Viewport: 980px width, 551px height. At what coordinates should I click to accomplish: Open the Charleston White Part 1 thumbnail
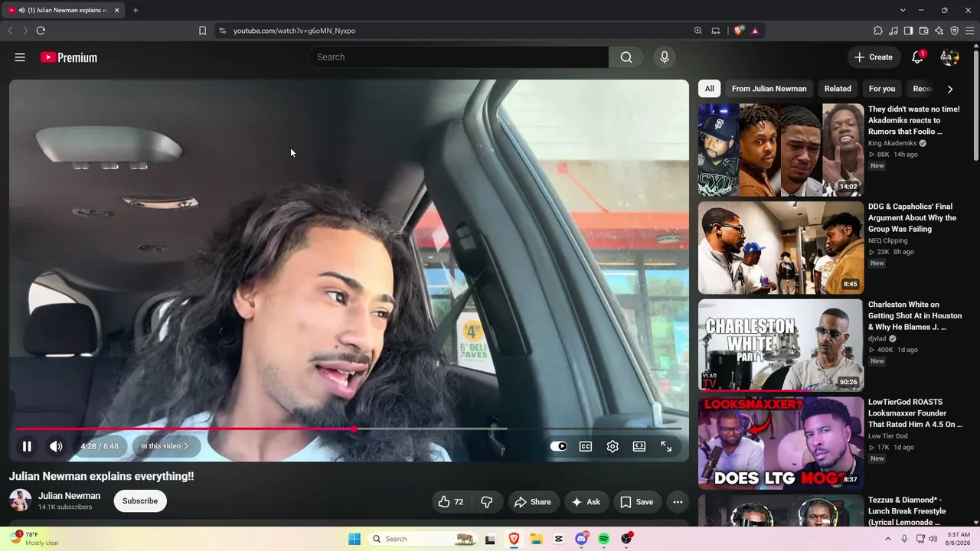[780, 345]
